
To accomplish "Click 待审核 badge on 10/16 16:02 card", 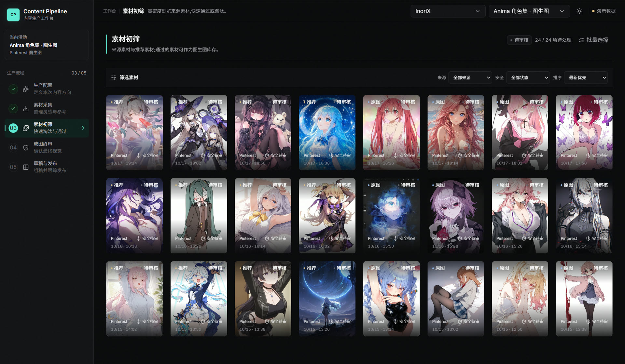I will pos(342,185).
